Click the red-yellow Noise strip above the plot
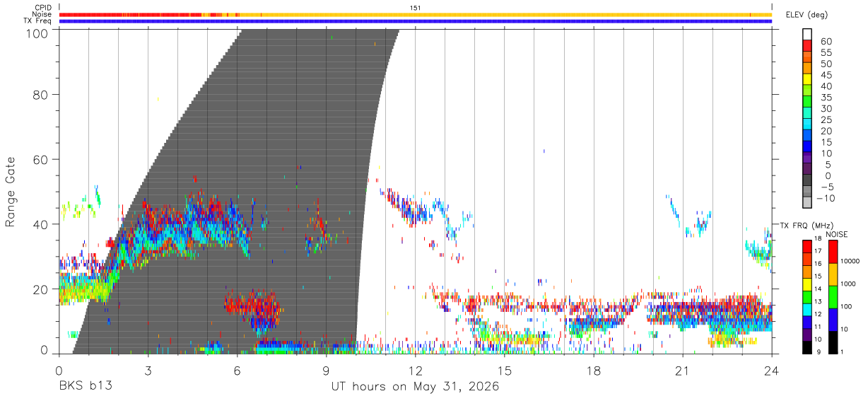 [415, 14]
